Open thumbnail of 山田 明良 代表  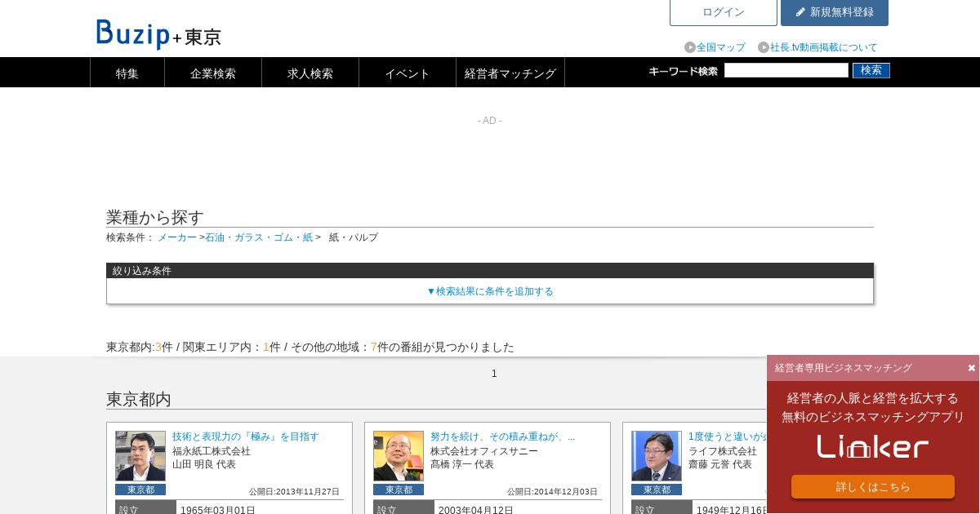140,456
